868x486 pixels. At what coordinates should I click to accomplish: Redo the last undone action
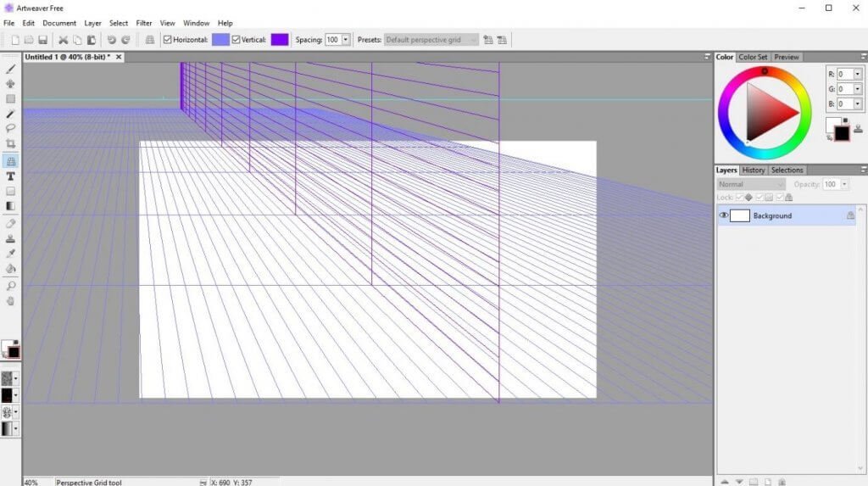(125, 40)
